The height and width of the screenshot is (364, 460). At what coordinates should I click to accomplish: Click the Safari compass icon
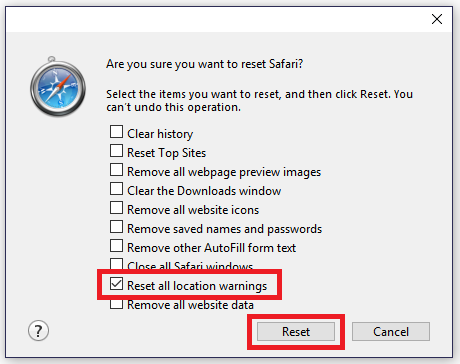(x=58, y=87)
